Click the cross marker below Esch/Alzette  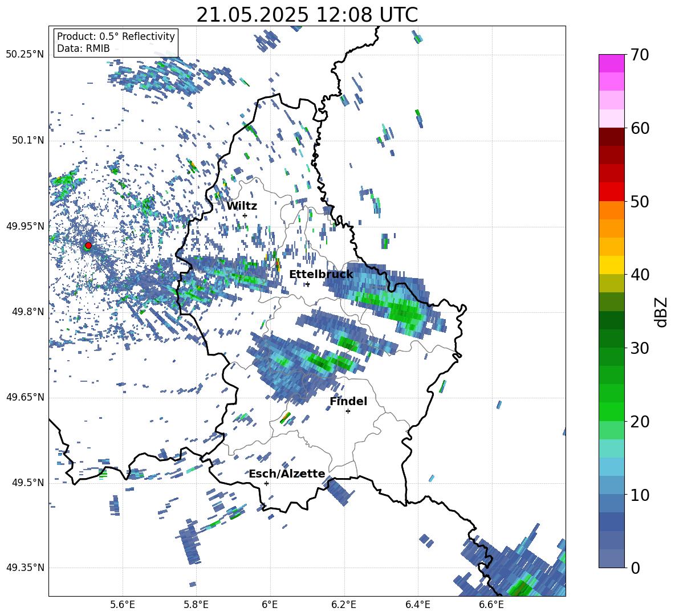click(266, 483)
